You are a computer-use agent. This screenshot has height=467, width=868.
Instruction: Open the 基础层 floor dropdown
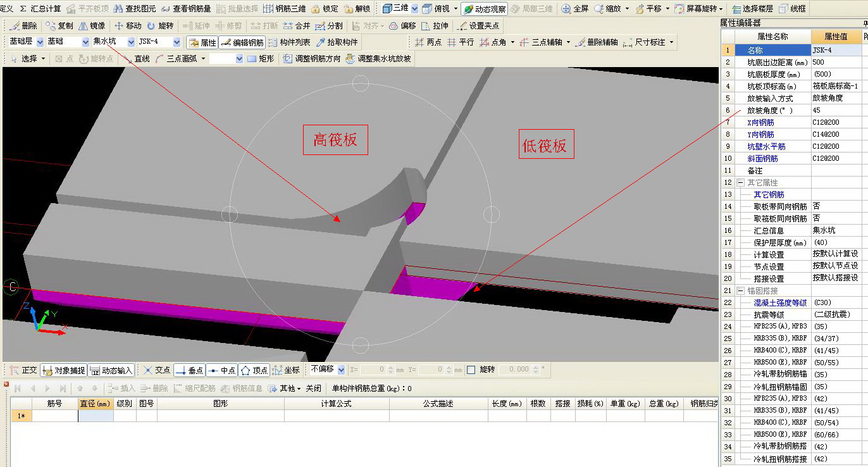(40, 42)
